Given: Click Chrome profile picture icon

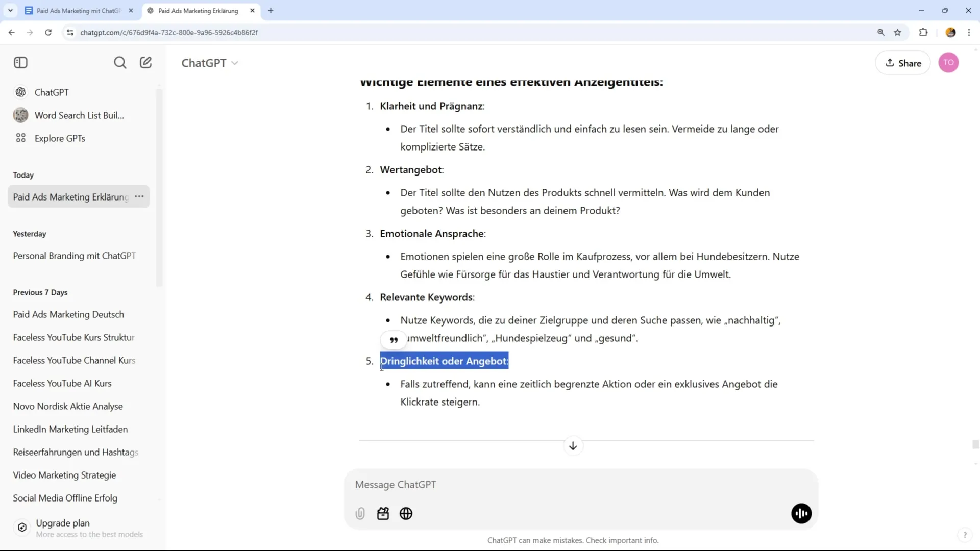Looking at the screenshot, I should (x=950, y=32).
